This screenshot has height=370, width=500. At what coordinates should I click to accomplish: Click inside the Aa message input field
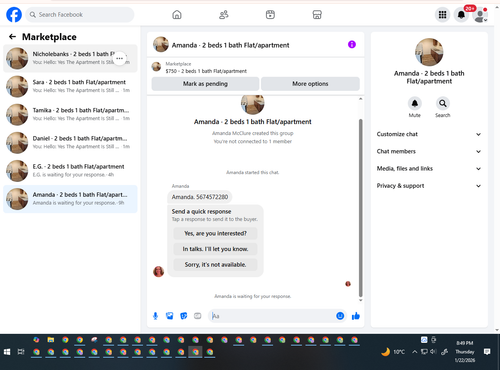click(x=272, y=316)
